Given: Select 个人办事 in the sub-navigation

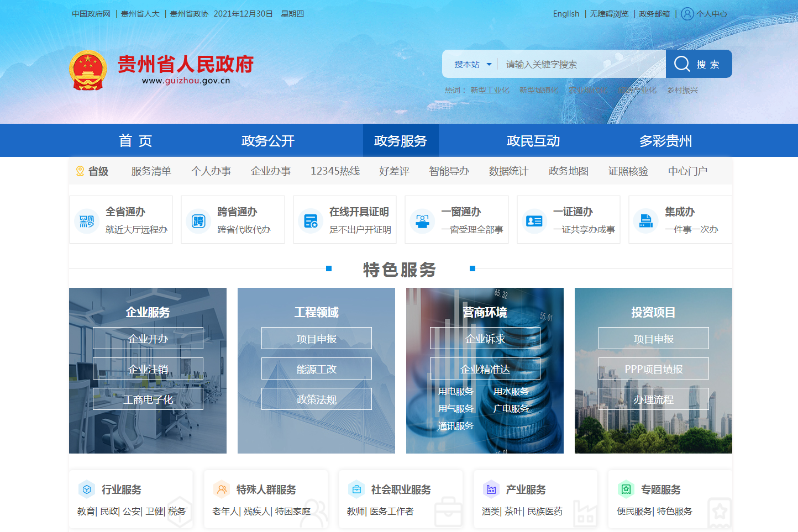Looking at the screenshot, I should [211, 171].
